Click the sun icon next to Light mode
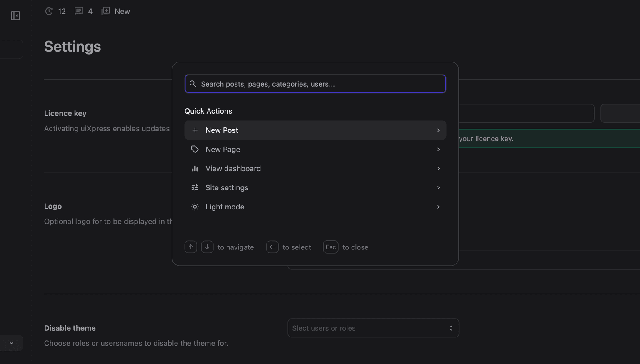The width and height of the screenshot is (640, 364). coord(195,207)
